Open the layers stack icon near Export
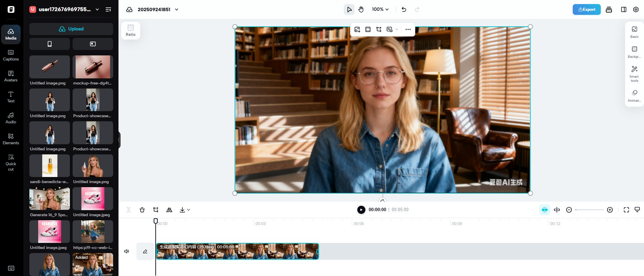The height and width of the screenshot is (276, 644). click(609, 9)
